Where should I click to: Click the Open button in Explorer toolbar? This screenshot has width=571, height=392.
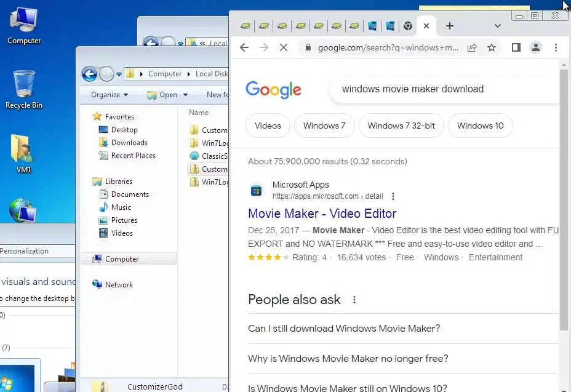tap(162, 95)
